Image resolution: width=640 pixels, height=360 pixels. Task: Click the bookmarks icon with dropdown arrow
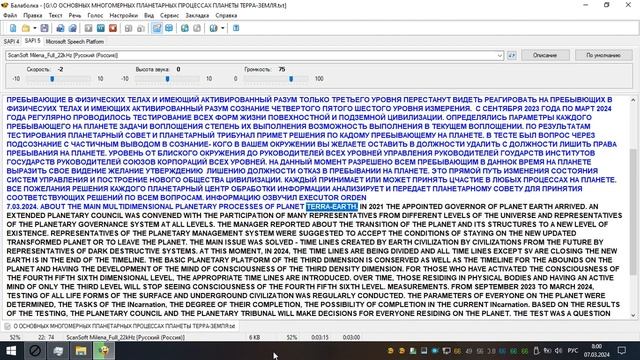(x=213, y=28)
